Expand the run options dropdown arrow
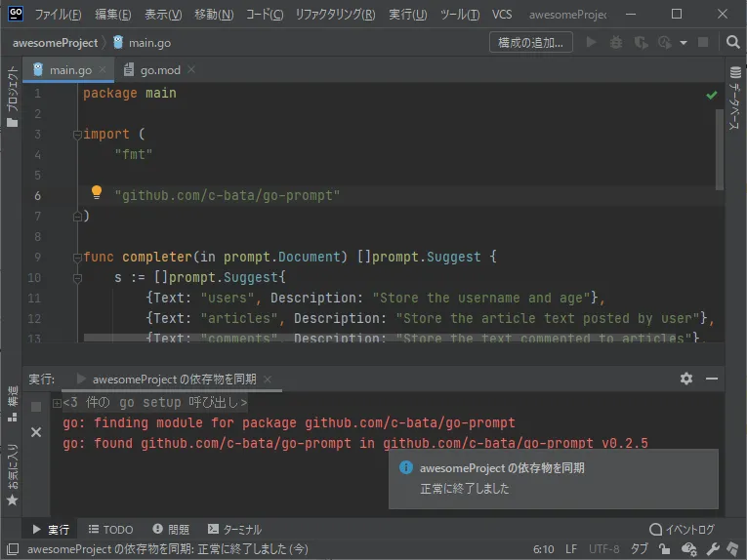The height and width of the screenshot is (560, 747). (684, 43)
